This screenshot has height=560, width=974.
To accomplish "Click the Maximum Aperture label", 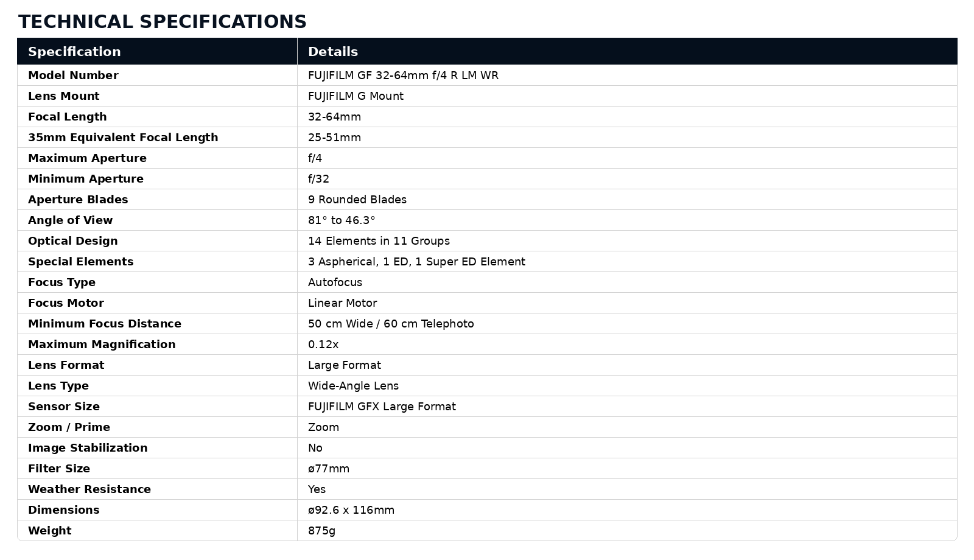I will coord(87,158).
